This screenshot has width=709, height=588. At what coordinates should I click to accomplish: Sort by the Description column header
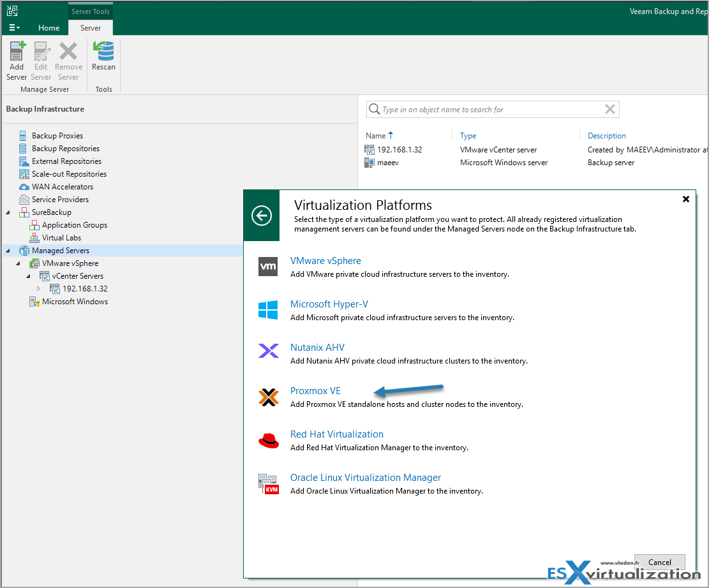606,136
